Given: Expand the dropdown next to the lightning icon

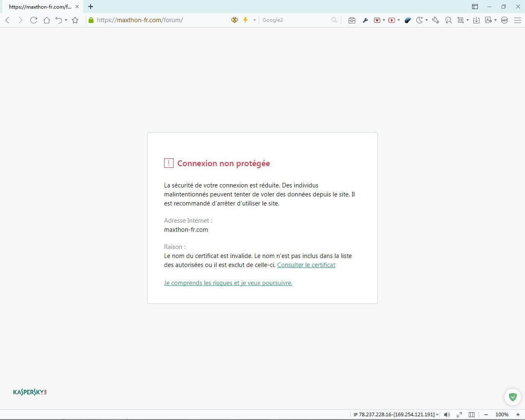Looking at the screenshot, I should point(254,20).
